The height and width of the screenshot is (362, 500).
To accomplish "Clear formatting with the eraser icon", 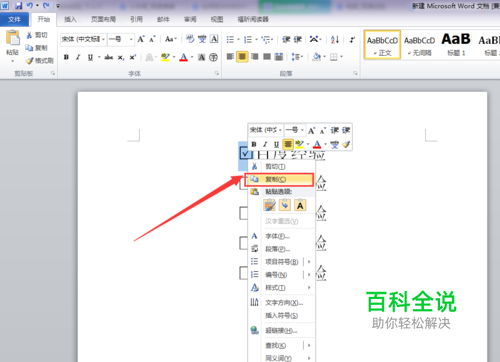I will [190, 39].
